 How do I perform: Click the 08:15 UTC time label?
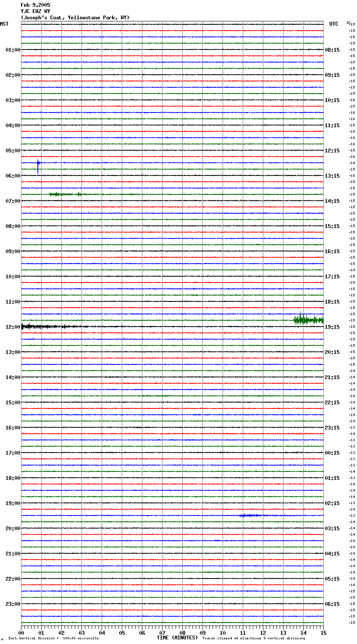point(332,50)
